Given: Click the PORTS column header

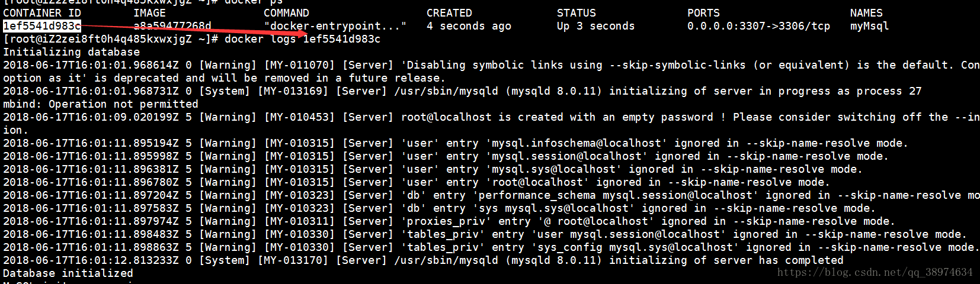Looking at the screenshot, I should (x=703, y=13).
